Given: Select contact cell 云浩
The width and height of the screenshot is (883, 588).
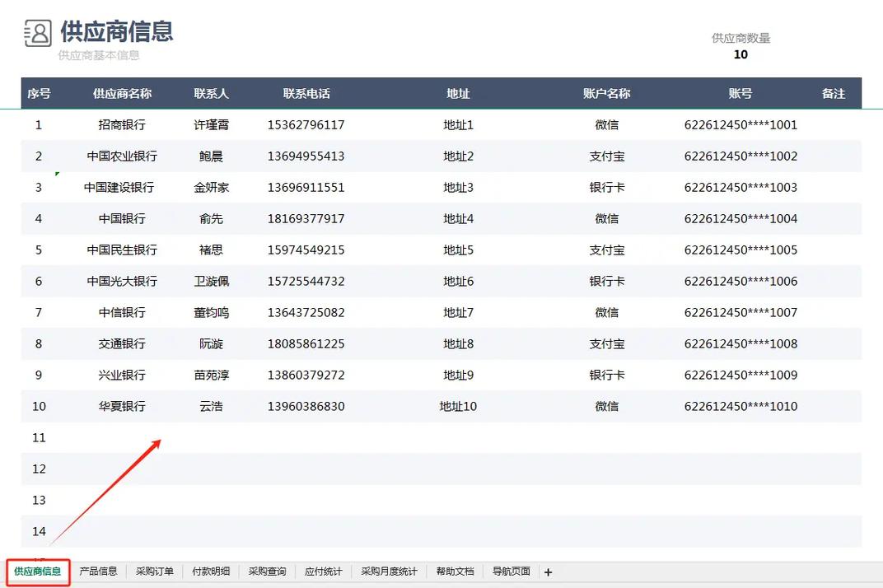Looking at the screenshot, I should (x=211, y=406).
